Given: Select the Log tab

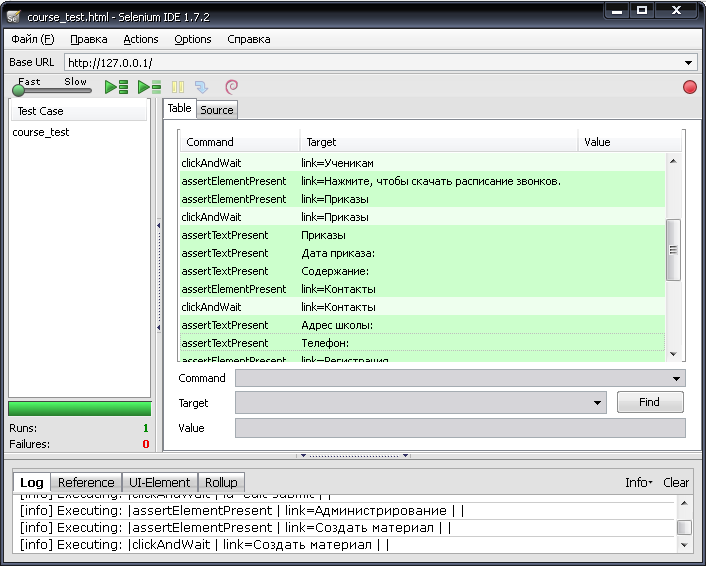Looking at the screenshot, I should point(32,483).
